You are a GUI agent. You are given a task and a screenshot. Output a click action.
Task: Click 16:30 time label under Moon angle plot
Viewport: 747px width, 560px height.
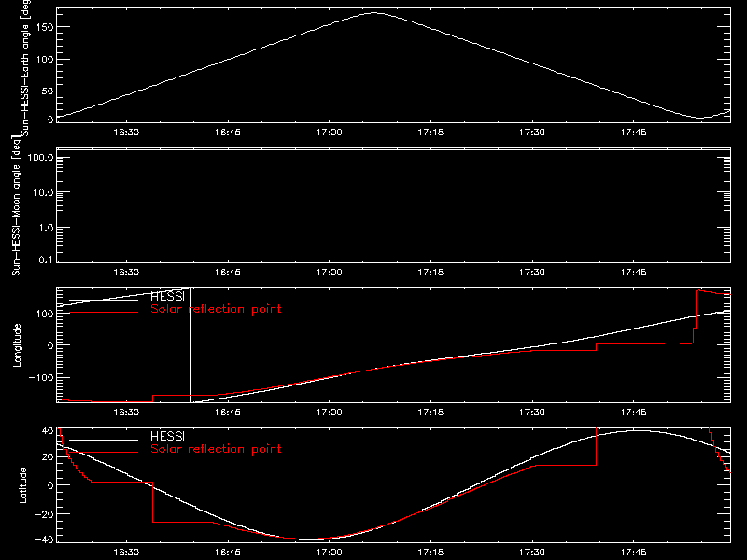(x=126, y=272)
